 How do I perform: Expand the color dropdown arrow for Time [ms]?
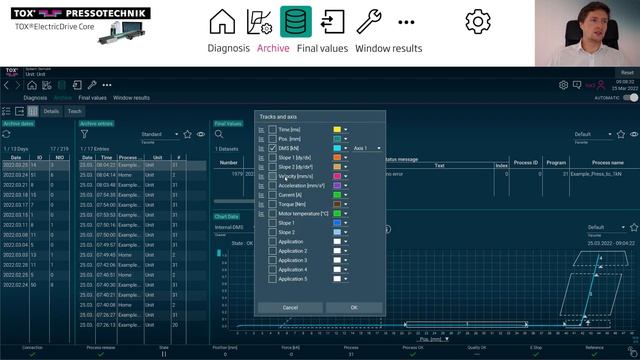click(346, 130)
